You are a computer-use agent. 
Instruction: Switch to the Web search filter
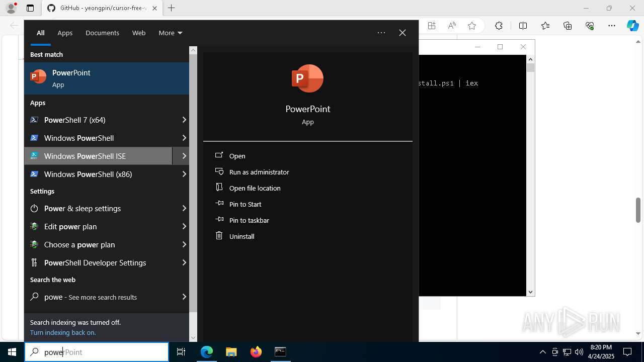(139, 33)
